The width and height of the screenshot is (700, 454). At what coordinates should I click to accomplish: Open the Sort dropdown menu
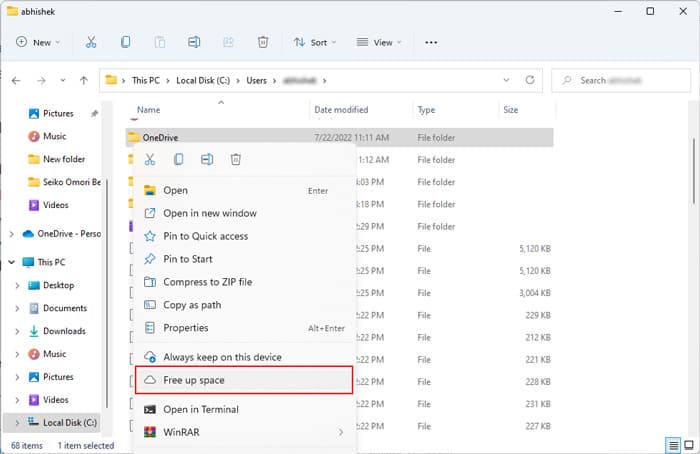click(315, 42)
